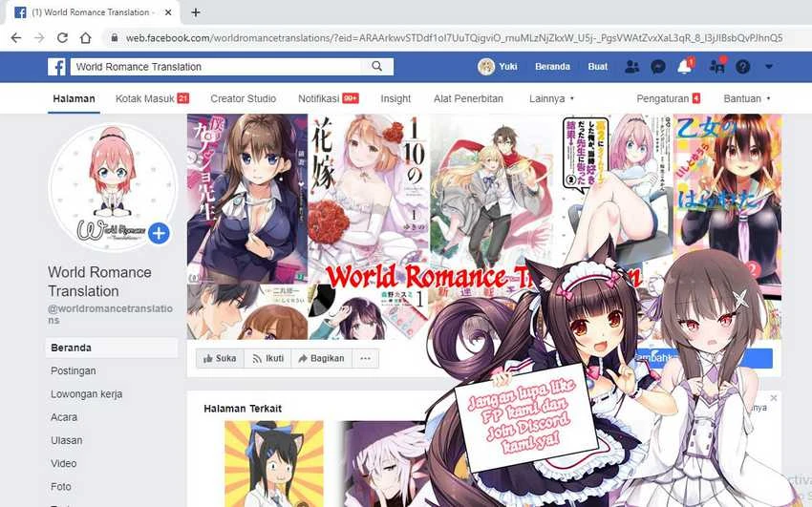Click World Romance Translation page title
This screenshot has height=507, width=812.
click(x=99, y=282)
